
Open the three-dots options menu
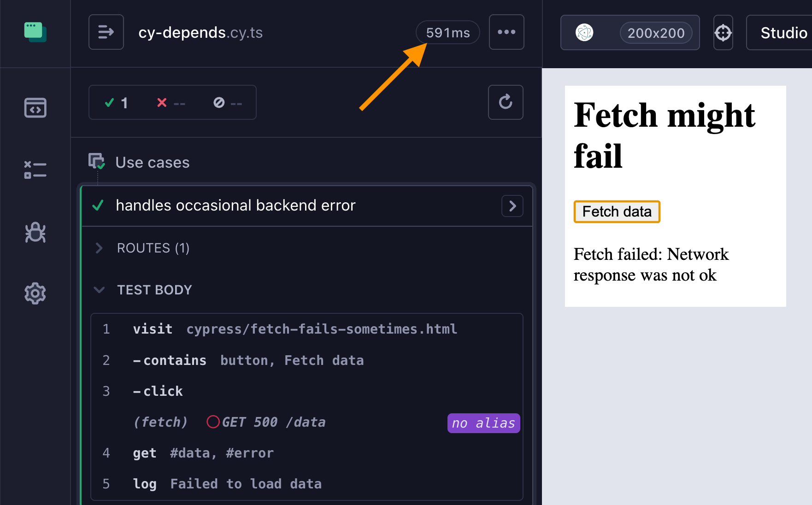pyautogui.click(x=506, y=32)
